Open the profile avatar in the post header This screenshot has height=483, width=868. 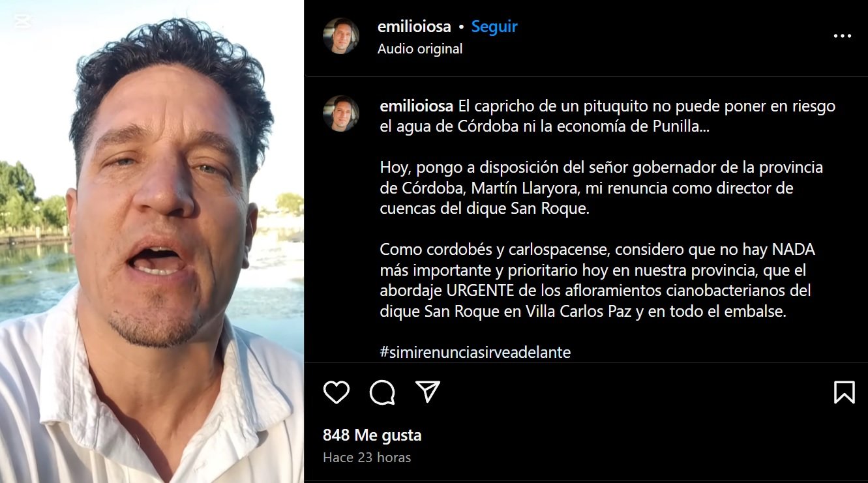341,36
